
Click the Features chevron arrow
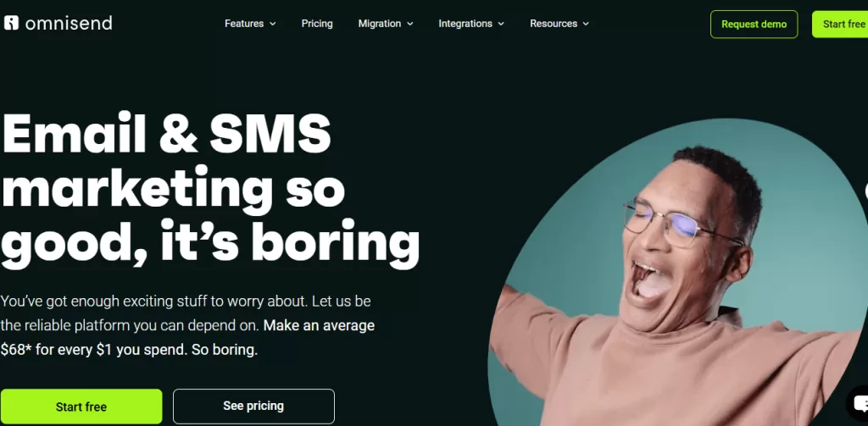coord(272,24)
